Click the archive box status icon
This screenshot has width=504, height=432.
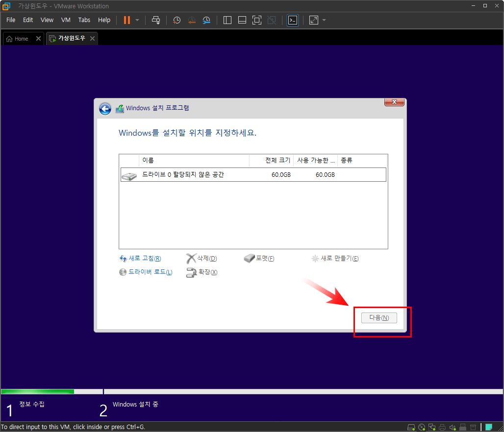point(473,427)
